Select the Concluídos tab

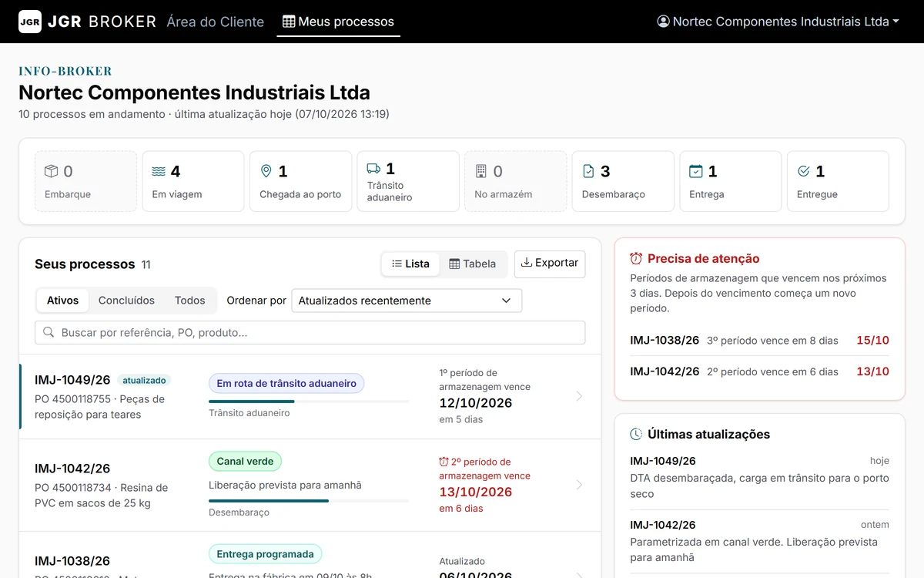click(x=126, y=301)
